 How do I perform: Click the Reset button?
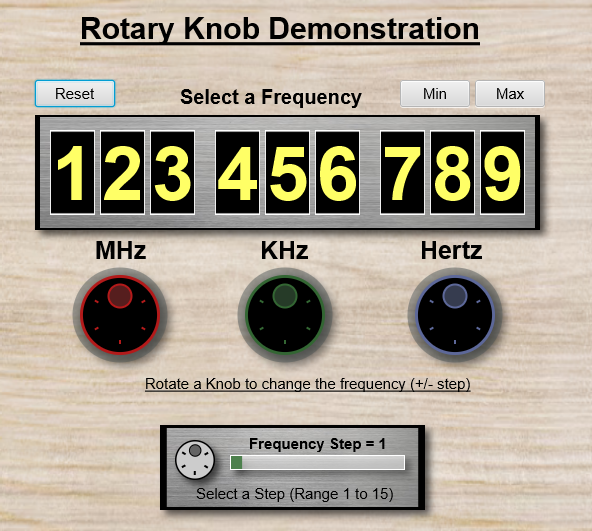coord(75,94)
